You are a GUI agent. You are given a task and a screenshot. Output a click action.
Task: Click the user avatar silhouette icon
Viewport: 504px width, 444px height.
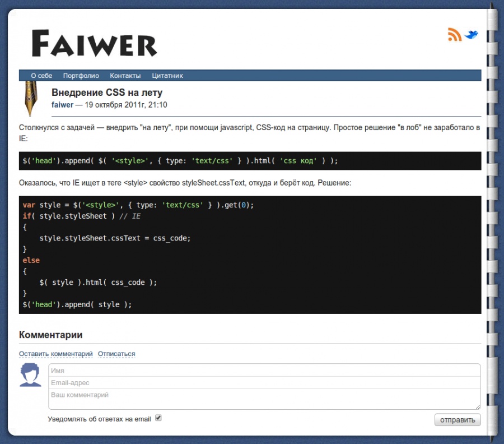coord(30,375)
